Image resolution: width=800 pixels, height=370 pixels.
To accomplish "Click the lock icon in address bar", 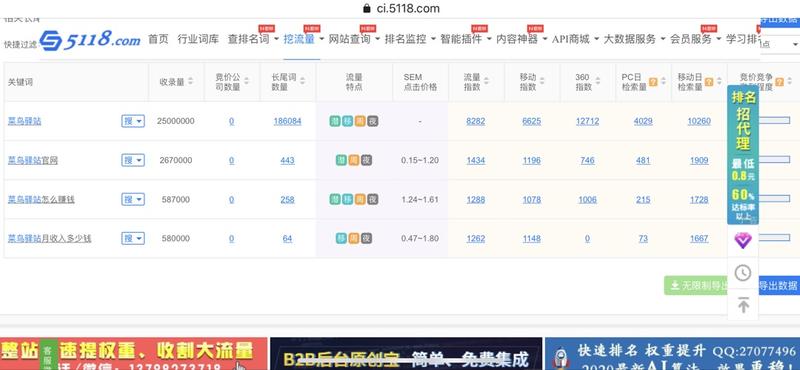I will pyautogui.click(x=366, y=9).
